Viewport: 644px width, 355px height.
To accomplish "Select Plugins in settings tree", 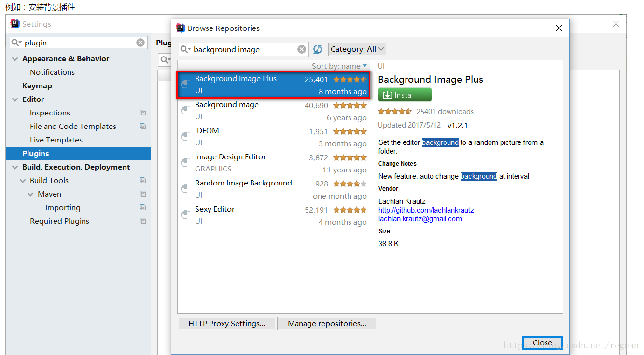I will click(78, 154).
